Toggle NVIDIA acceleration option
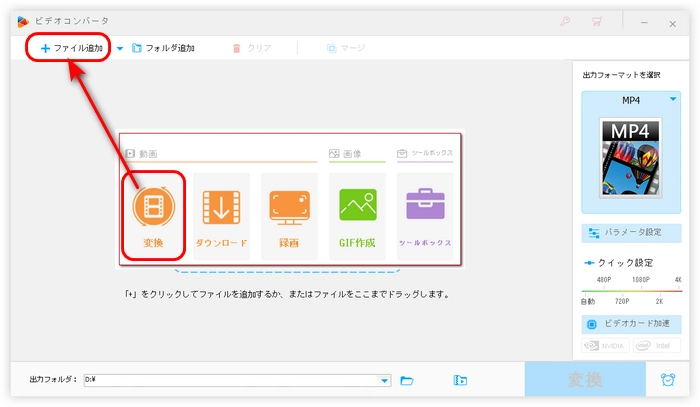Image resolution: width=700 pixels, height=407 pixels. click(x=606, y=346)
